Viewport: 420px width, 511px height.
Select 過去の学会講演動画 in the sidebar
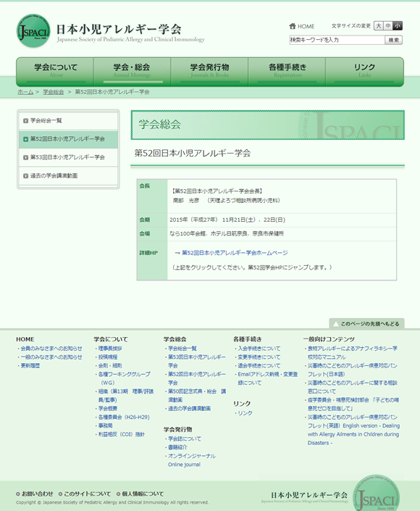(68, 176)
